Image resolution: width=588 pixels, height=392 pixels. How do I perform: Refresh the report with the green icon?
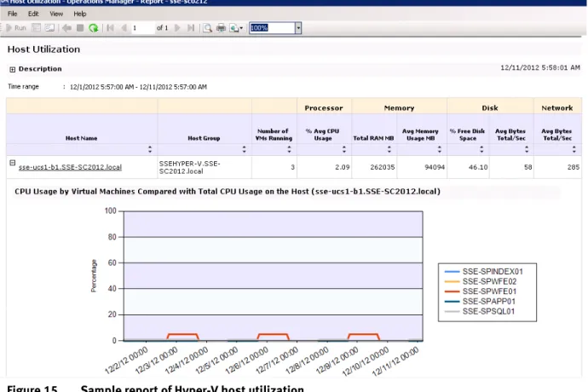click(94, 28)
